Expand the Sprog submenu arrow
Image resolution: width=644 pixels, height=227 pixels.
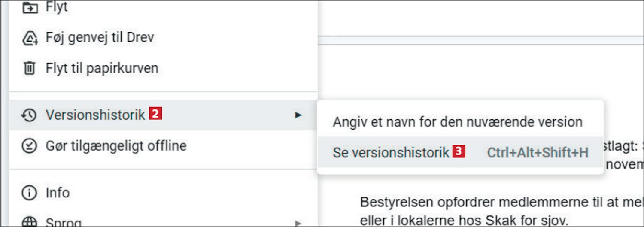(298, 223)
